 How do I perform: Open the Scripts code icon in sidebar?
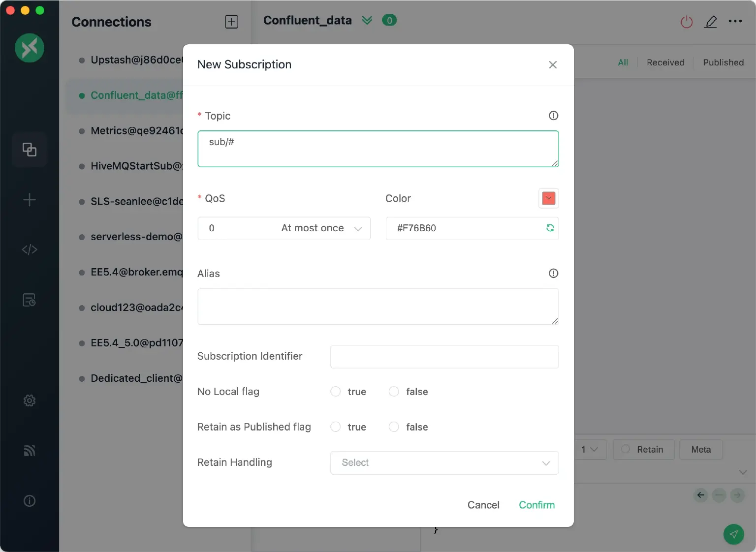(30, 250)
